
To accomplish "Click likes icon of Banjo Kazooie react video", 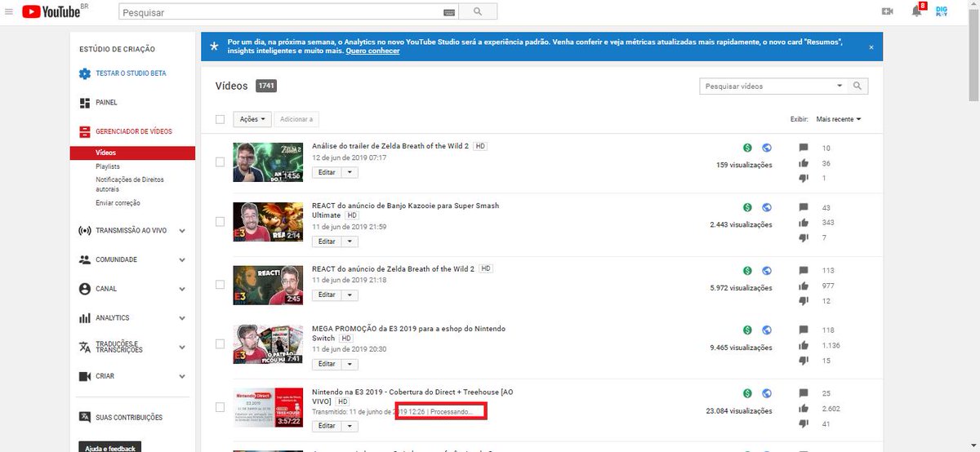I will click(x=804, y=222).
